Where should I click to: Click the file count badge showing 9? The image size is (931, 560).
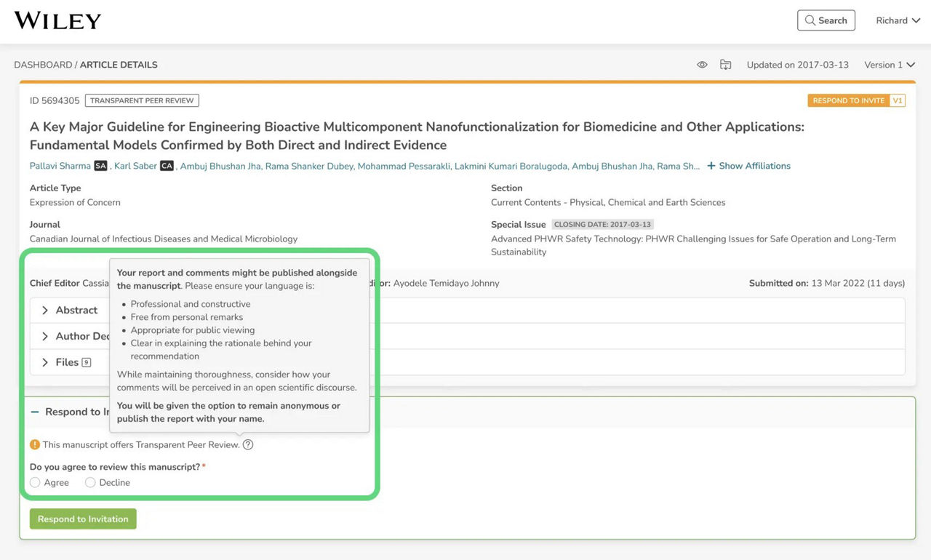pyautogui.click(x=87, y=362)
